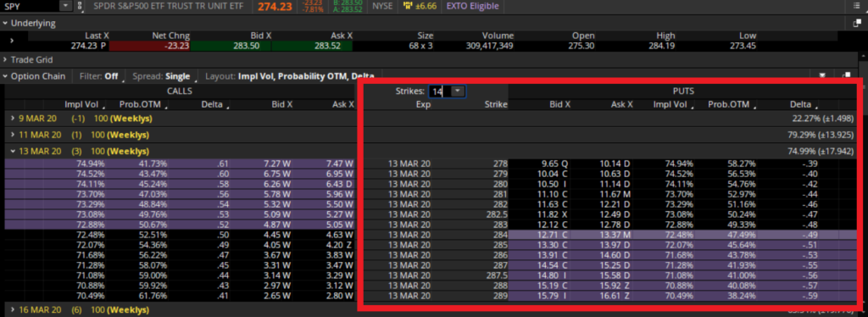The image size is (868, 317).
Task: Click the SPY symbol input field
Action: pyautogui.click(x=30, y=7)
